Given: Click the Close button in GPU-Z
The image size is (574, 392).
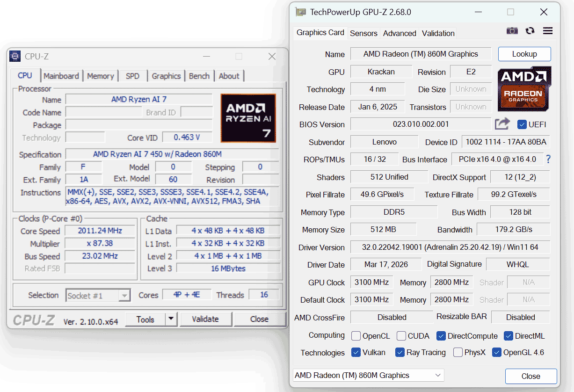Looking at the screenshot, I should pyautogui.click(x=531, y=376).
